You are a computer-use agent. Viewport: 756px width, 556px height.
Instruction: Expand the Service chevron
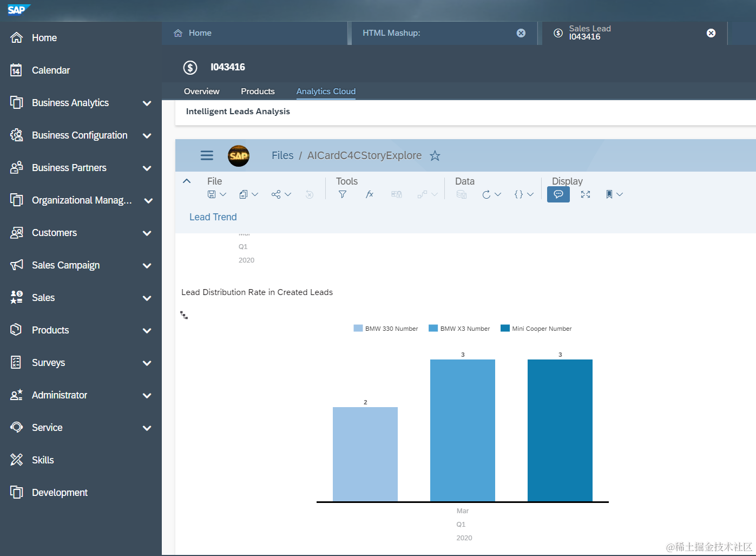[x=147, y=428]
